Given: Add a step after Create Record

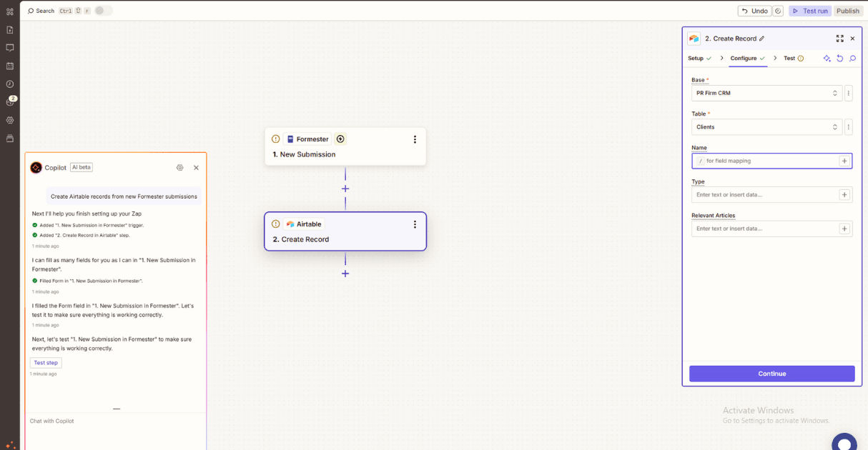Looking at the screenshot, I should pos(345,274).
